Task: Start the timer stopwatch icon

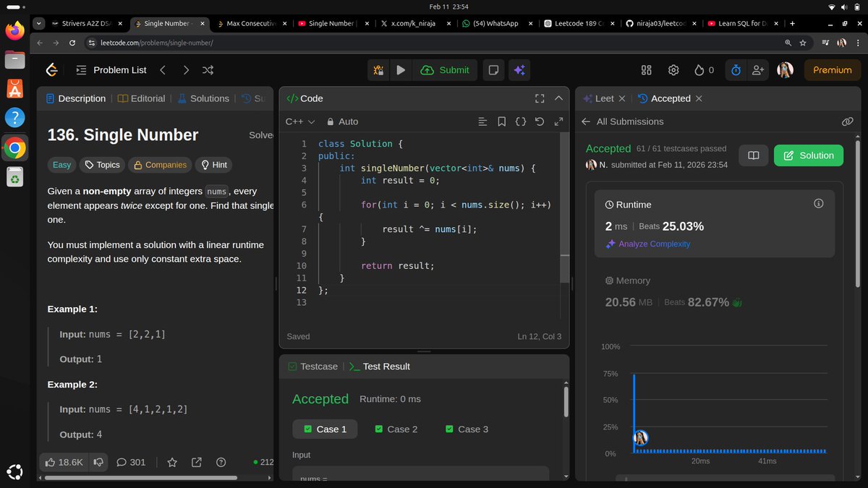Action: (736, 70)
